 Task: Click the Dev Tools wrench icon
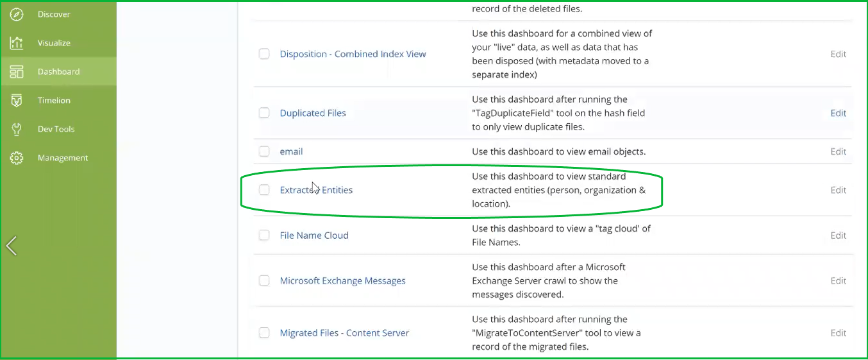tap(17, 129)
